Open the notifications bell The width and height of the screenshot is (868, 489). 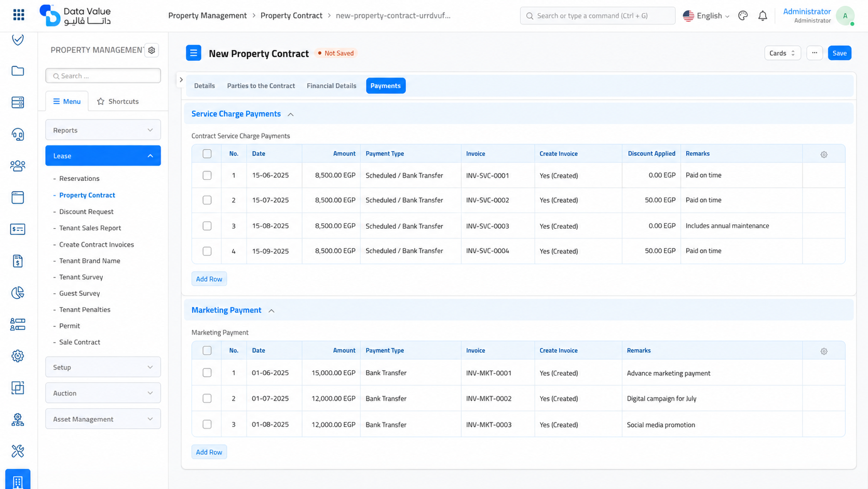click(763, 16)
